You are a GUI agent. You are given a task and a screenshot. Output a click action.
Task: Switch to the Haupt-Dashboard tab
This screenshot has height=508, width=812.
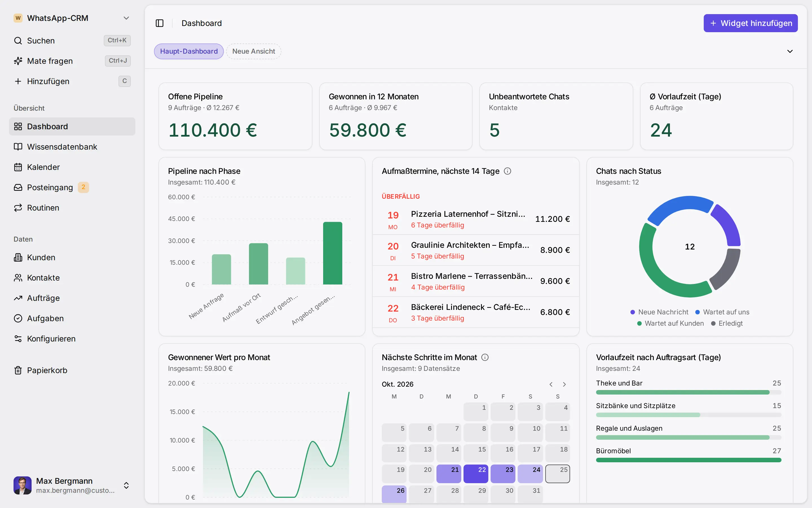coord(189,51)
